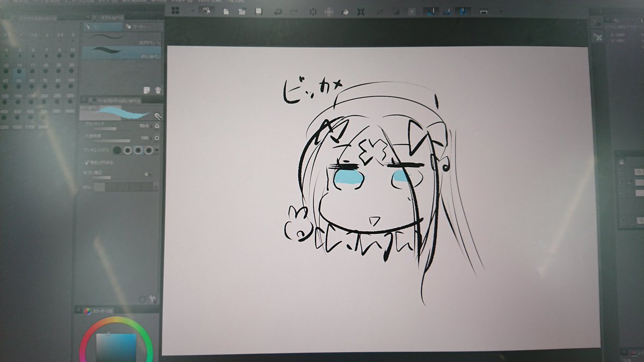
Task: Pick a color in the color square
Action: (116, 347)
